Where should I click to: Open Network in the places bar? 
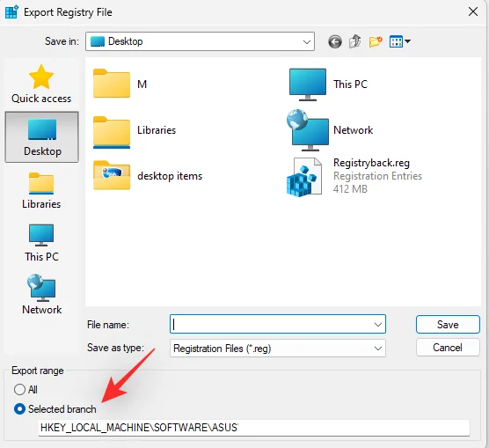tap(41, 295)
